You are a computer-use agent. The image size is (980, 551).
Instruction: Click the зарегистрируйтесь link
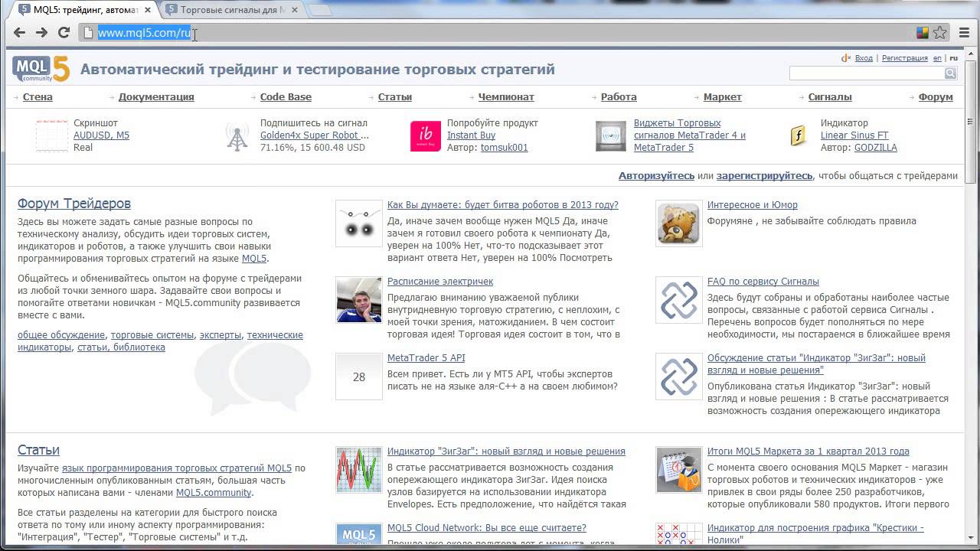point(764,176)
